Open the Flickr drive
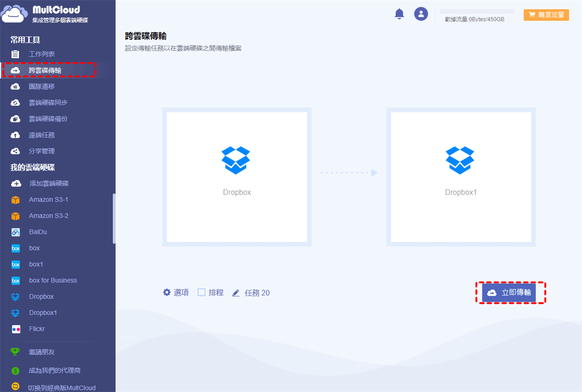582x392 pixels. tap(37, 329)
